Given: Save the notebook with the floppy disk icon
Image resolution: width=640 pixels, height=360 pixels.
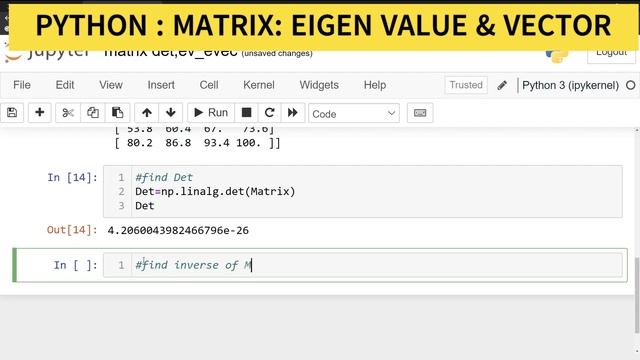Looking at the screenshot, I should click(12, 113).
